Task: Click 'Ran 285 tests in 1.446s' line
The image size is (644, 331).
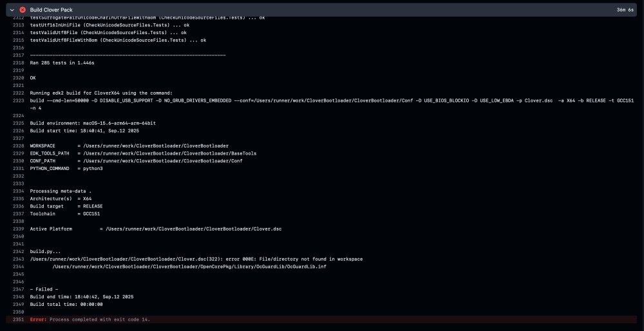Action: click(62, 63)
